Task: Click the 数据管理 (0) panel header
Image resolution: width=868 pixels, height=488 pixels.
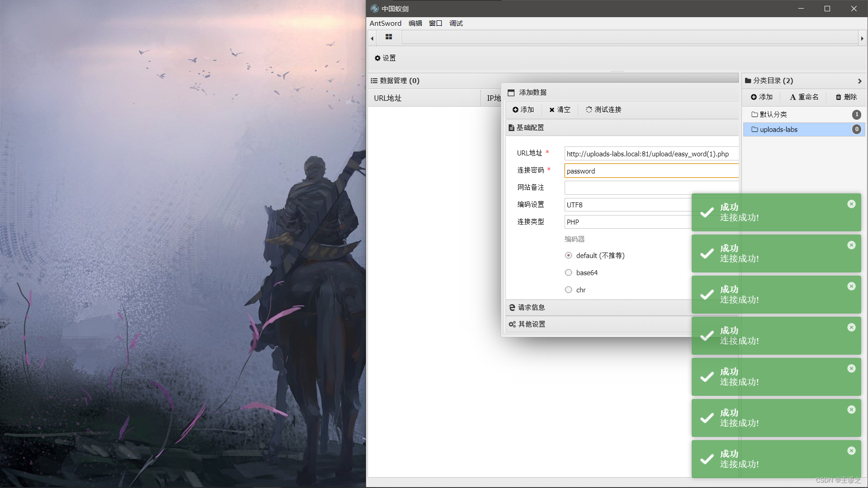Action: click(553, 80)
